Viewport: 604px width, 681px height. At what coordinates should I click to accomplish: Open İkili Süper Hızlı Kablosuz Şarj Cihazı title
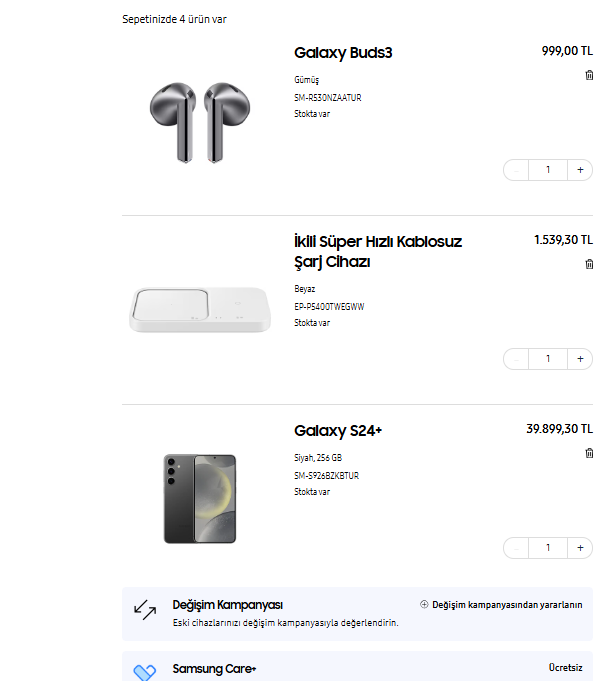coord(378,251)
